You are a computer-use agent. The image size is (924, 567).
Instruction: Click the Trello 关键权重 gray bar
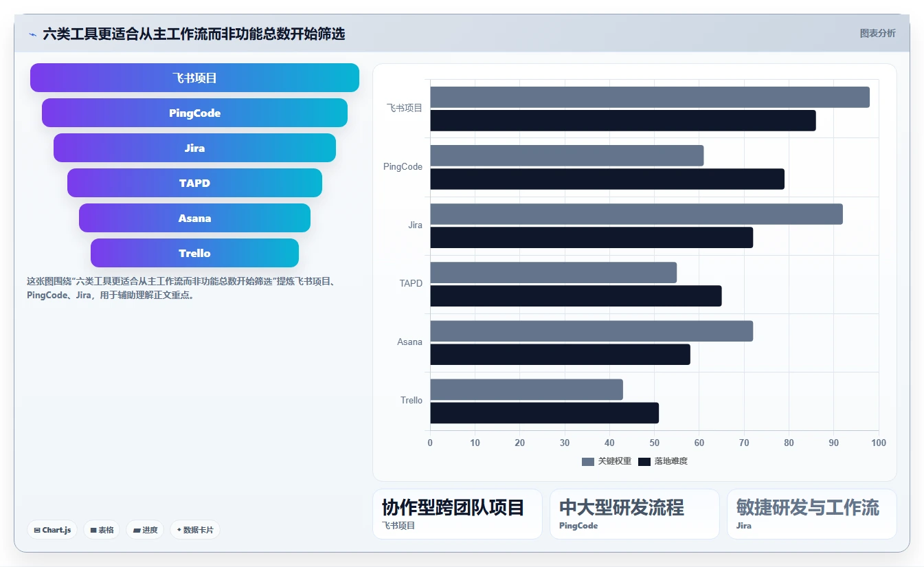click(x=526, y=390)
